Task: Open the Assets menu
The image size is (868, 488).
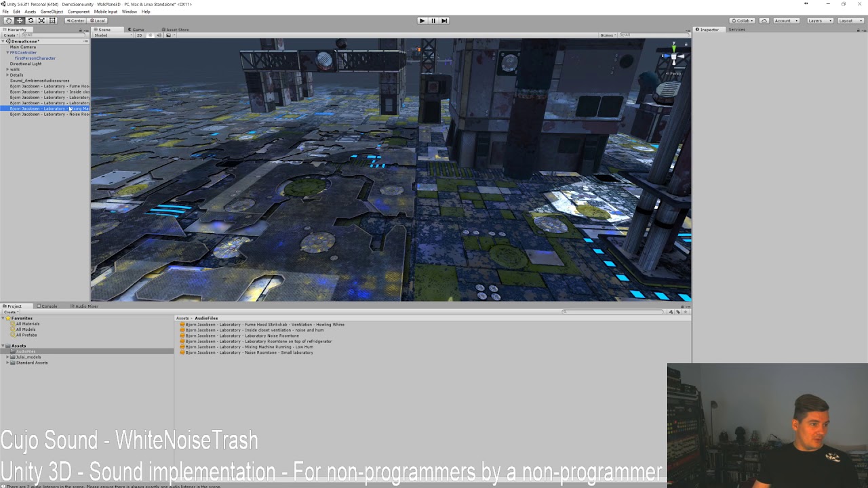Action: (31, 12)
